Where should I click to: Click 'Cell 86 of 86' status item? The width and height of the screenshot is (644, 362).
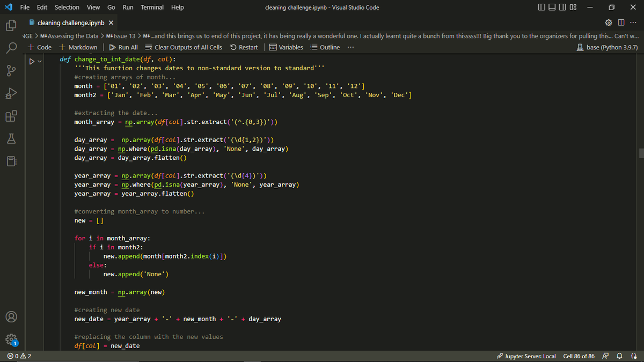579,356
